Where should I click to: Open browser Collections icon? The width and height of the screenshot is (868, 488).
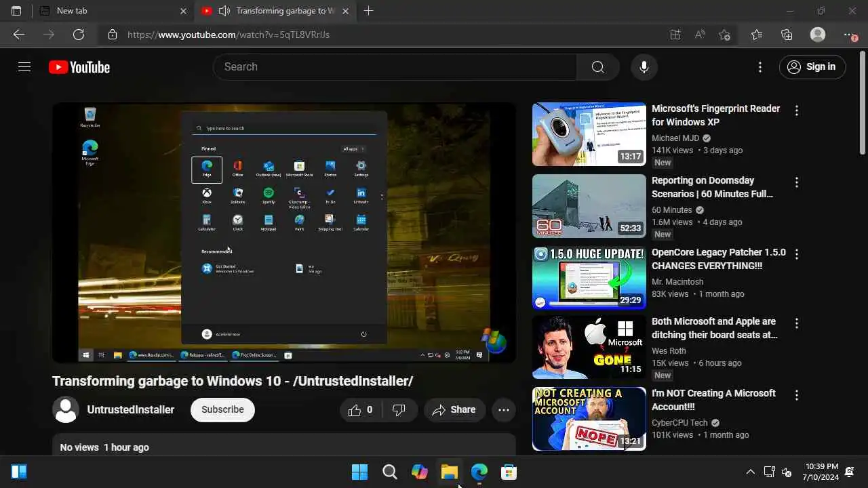click(787, 35)
